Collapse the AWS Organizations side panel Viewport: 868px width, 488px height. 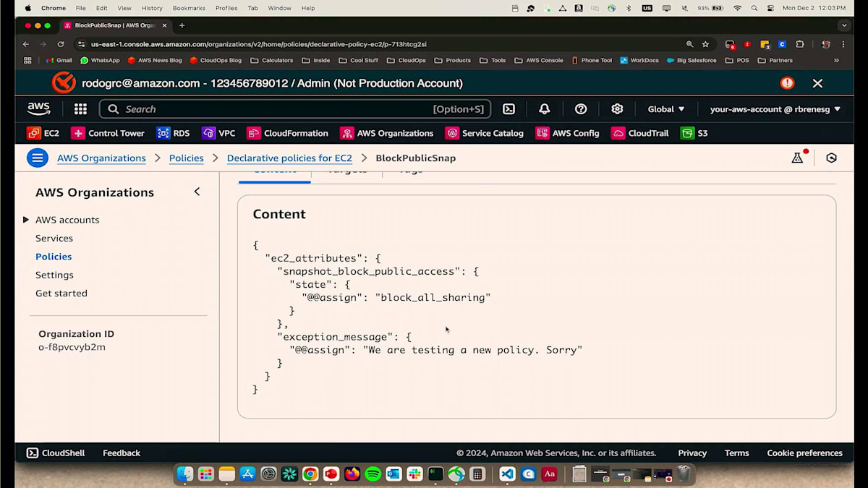[197, 192]
